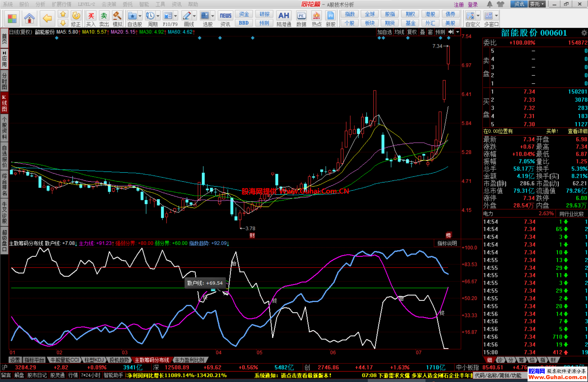The width and height of the screenshot is (588, 382).
Task: Switch to 个股资料 in left sidebar
Action: pos(4,128)
